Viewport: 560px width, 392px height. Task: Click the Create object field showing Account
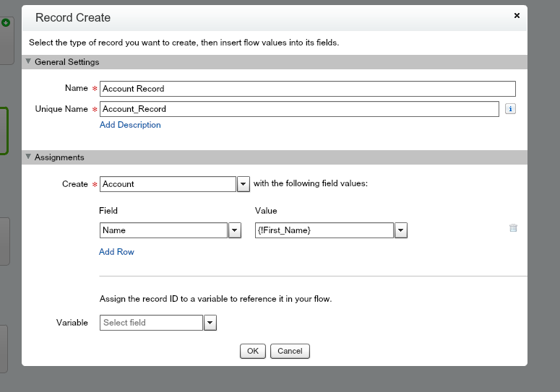pyautogui.click(x=168, y=184)
